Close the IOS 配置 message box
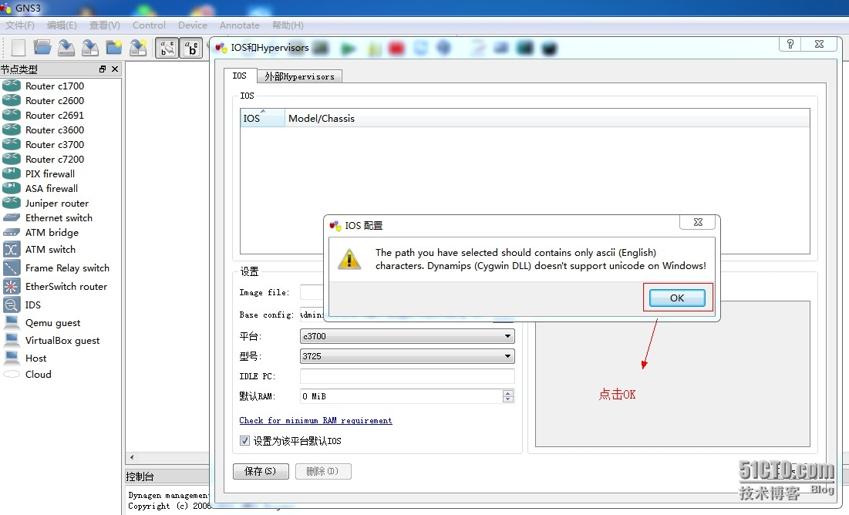Screen dimensions: 849x515 click(x=698, y=222)
